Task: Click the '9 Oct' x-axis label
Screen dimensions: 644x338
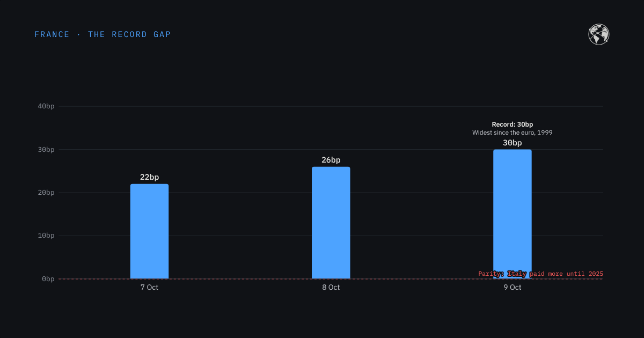Action: [513, 288]
